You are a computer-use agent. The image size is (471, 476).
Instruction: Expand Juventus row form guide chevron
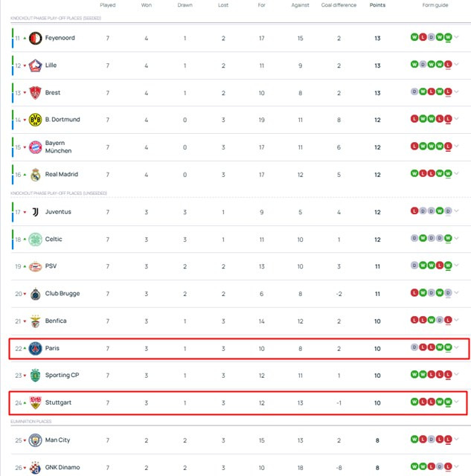tap(456, 210)
